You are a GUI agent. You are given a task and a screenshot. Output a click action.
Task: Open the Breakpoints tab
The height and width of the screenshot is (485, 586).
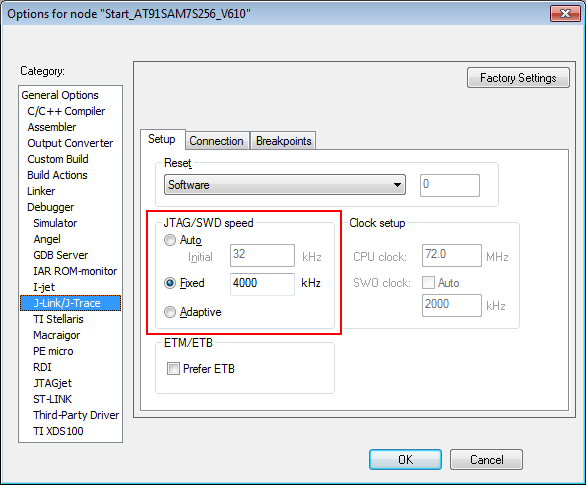coord(283,141)
